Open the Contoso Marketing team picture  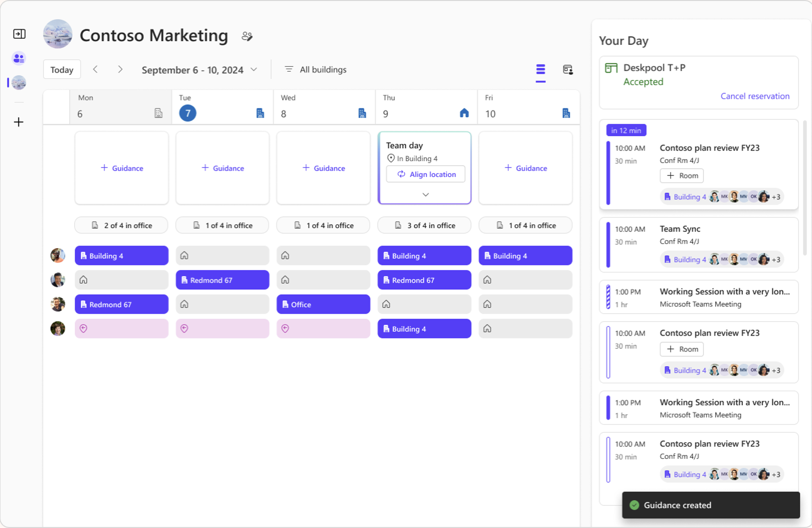[58, 34]
